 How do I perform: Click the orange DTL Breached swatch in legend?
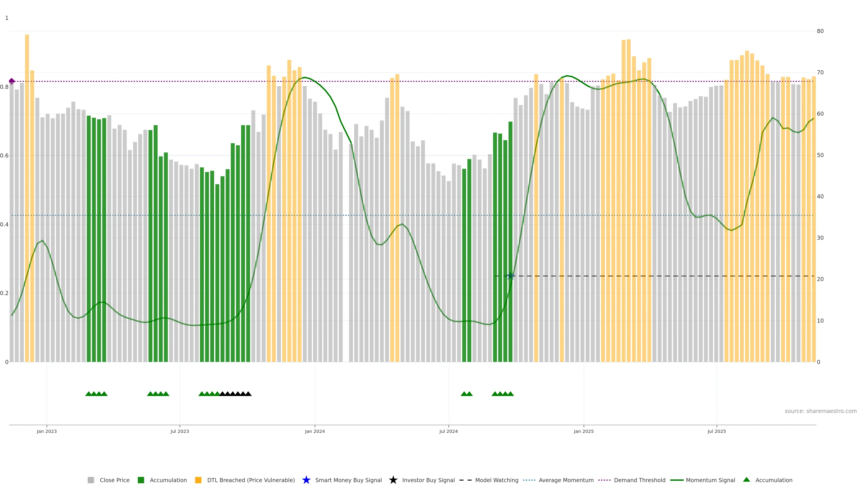point(198,480)
